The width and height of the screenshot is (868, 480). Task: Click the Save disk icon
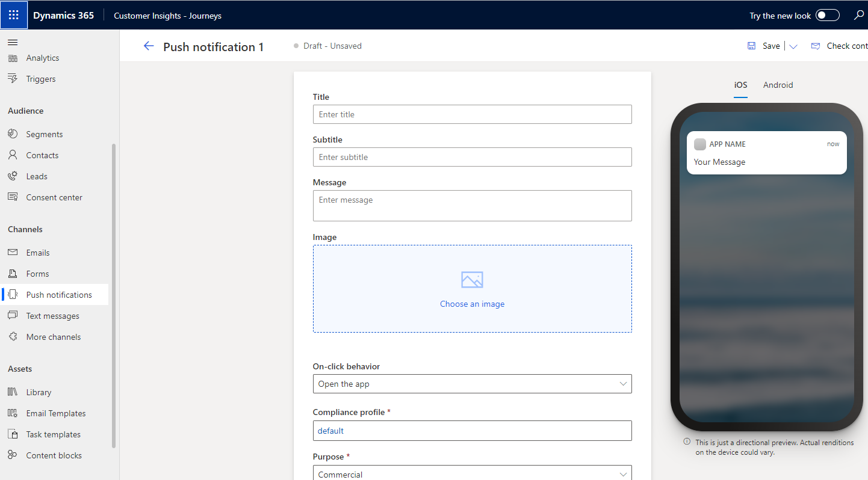click(751, 46)
